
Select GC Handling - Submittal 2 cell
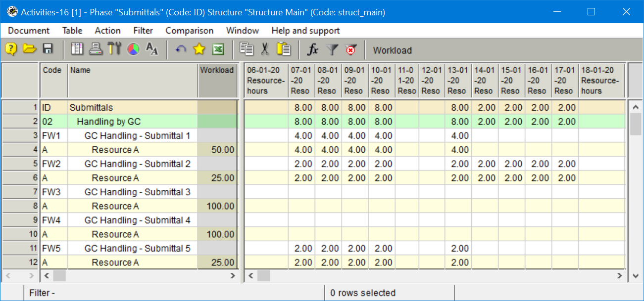tap(133, 164)
